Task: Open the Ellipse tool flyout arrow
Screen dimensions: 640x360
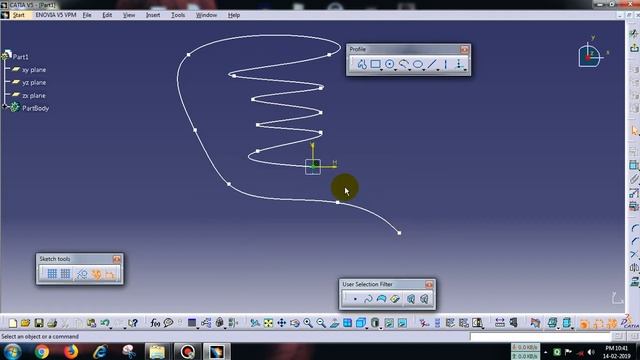Action: (423, 70)
